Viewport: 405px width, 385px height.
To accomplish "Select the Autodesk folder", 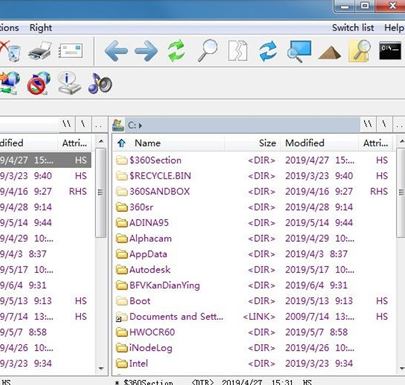I will point(150,270).
